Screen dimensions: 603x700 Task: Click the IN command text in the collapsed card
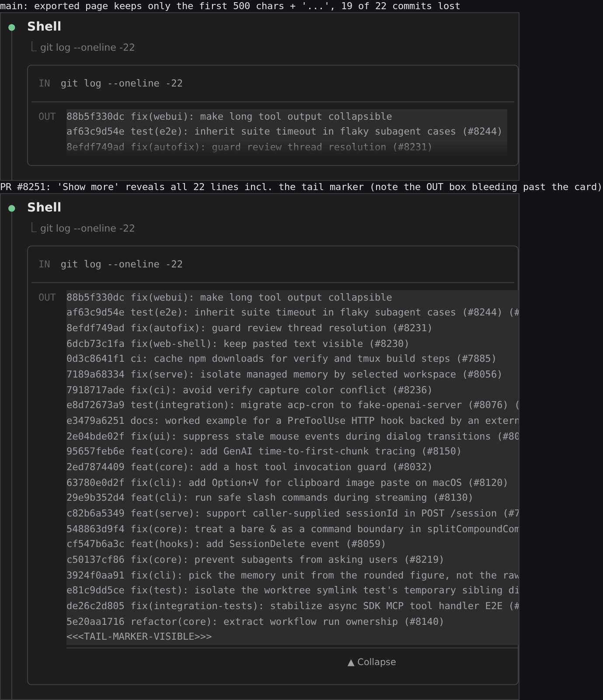point(122,83)
